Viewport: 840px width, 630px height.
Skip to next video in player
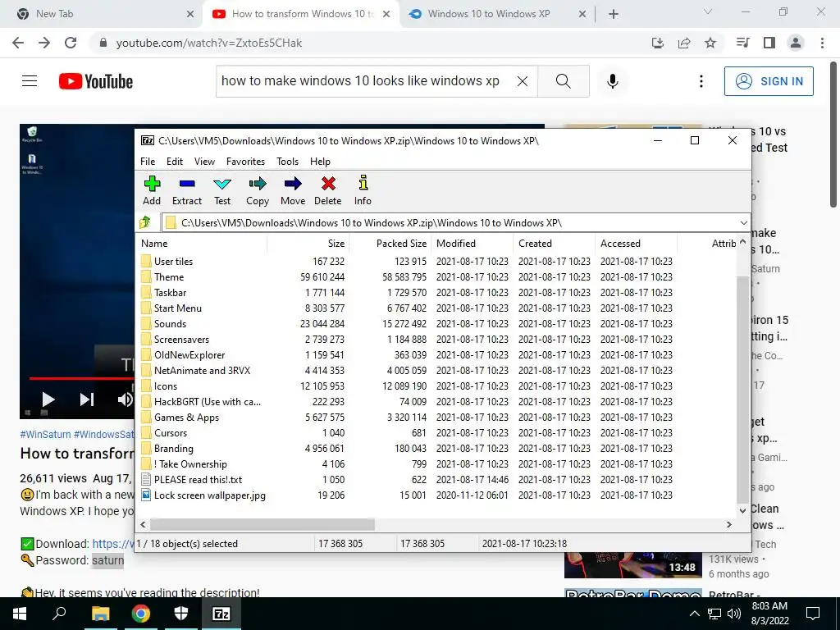(x=87, y=399)
